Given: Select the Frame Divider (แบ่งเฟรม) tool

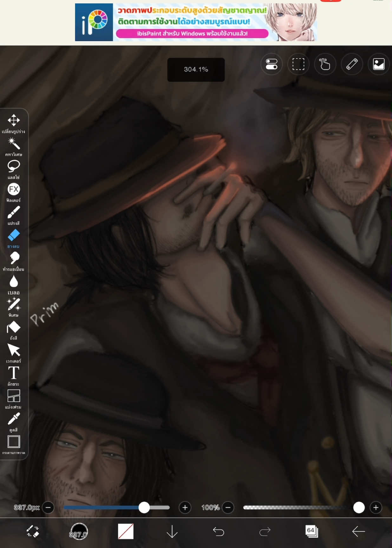Looking at the screenshot, I should [x=14, y=399].
